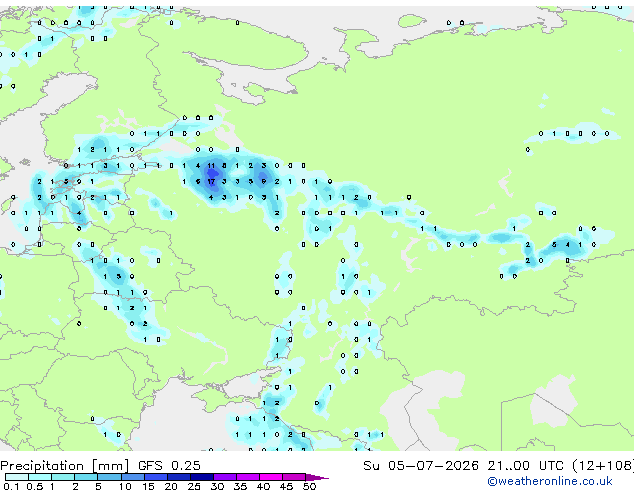Select dark navy legend swatch between 25 and 30
634x490 pixels.
(x=202, y=477)
